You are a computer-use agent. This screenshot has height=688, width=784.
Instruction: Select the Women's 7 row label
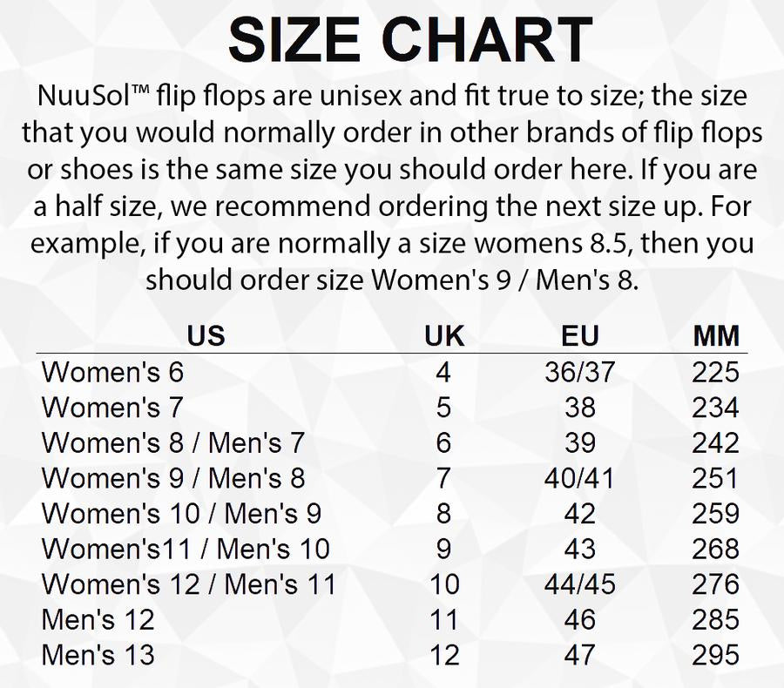coord(113,408)
